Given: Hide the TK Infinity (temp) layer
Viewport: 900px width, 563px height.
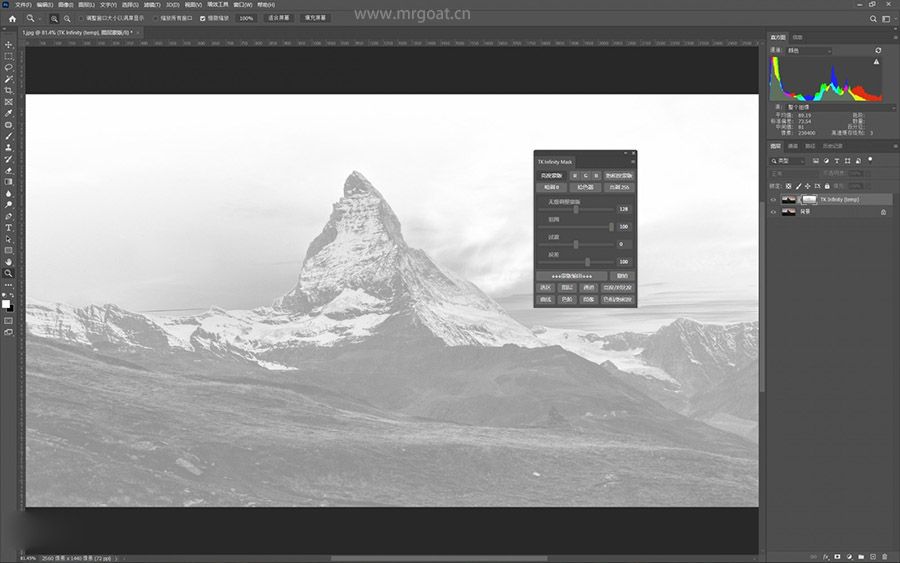Looking at the screenshot, I should point(773,199).
